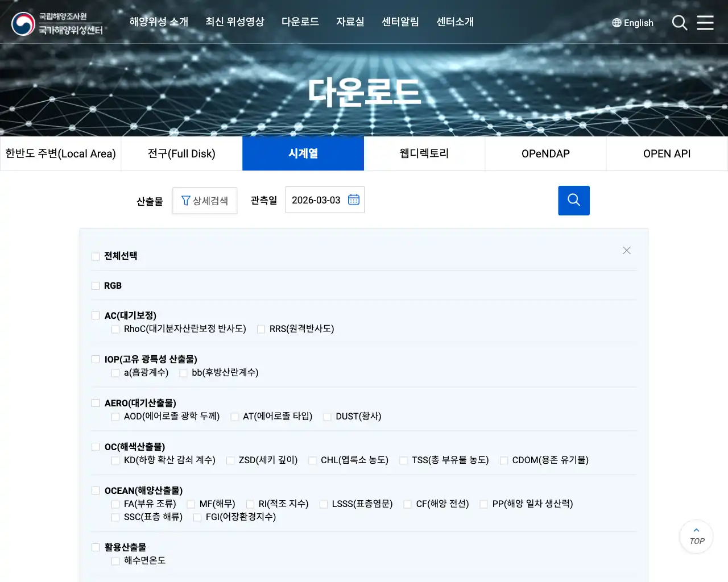Open the 관측일 date picker

coord(325,199)
